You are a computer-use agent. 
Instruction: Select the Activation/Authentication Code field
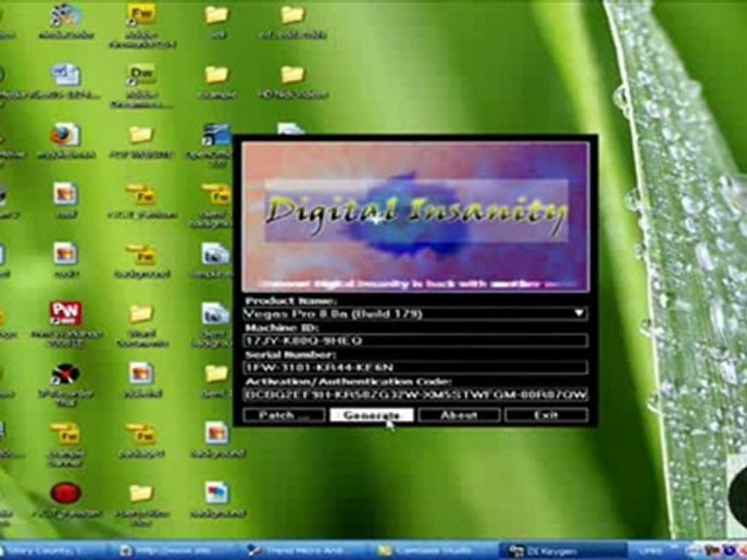(x=415, y=394)
